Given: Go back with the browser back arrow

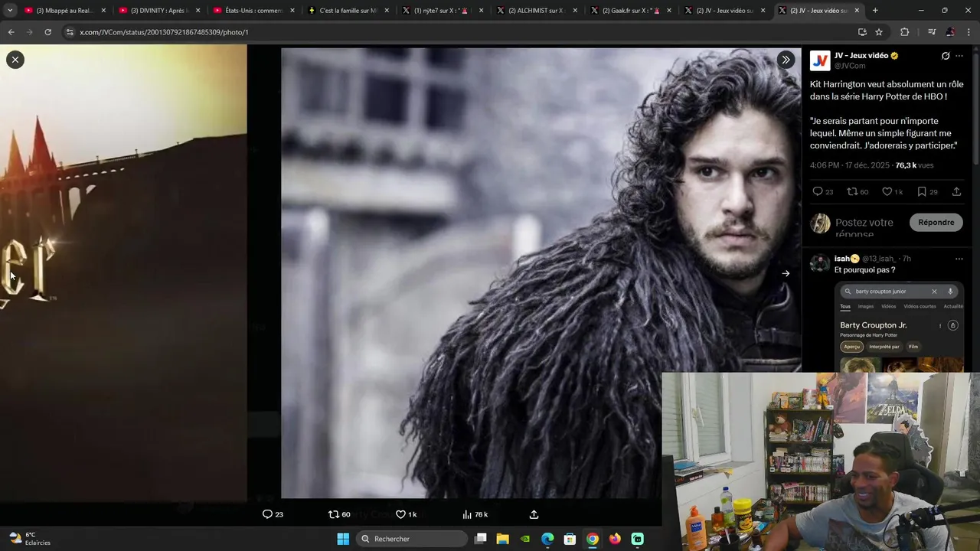Looking at the screenshot, I should click(x=11, y=32).
